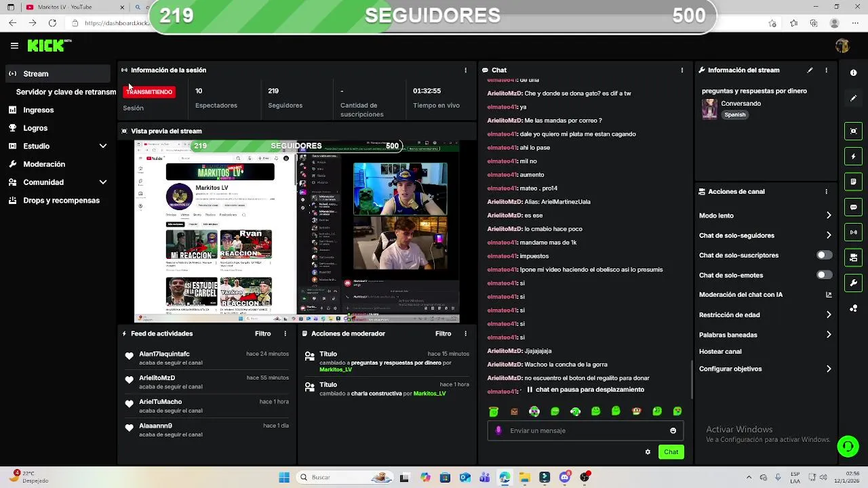Image resolution: width=868 pixels, height=488 pixels.
Task: Toggle Chat de solo-suscriptores switch
Action: tap(824, 255)
